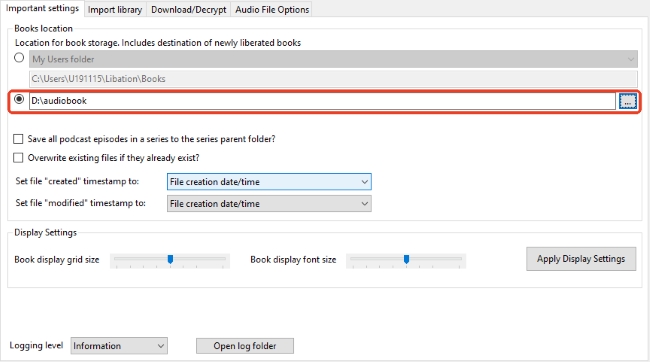Screen dimensions: 650x362
Task: Open the file "created" timestamp dropdown
Action: [269, 182]
